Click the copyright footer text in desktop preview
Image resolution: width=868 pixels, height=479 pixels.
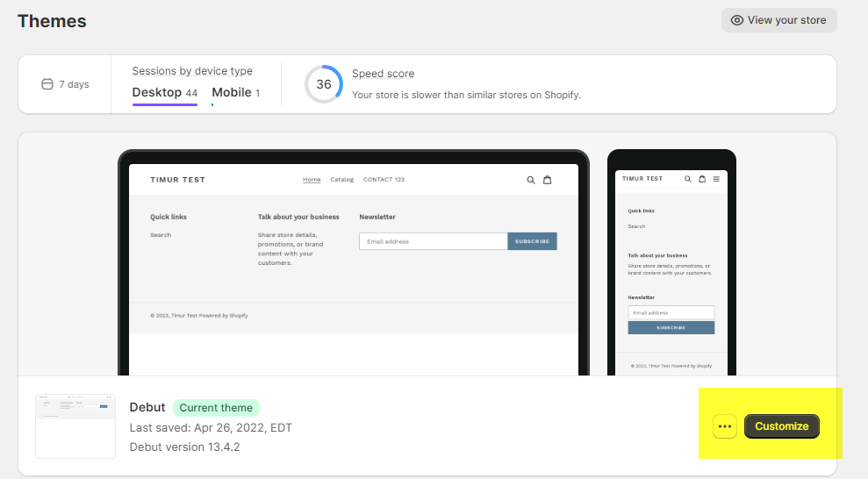click(x=199, y=316)
